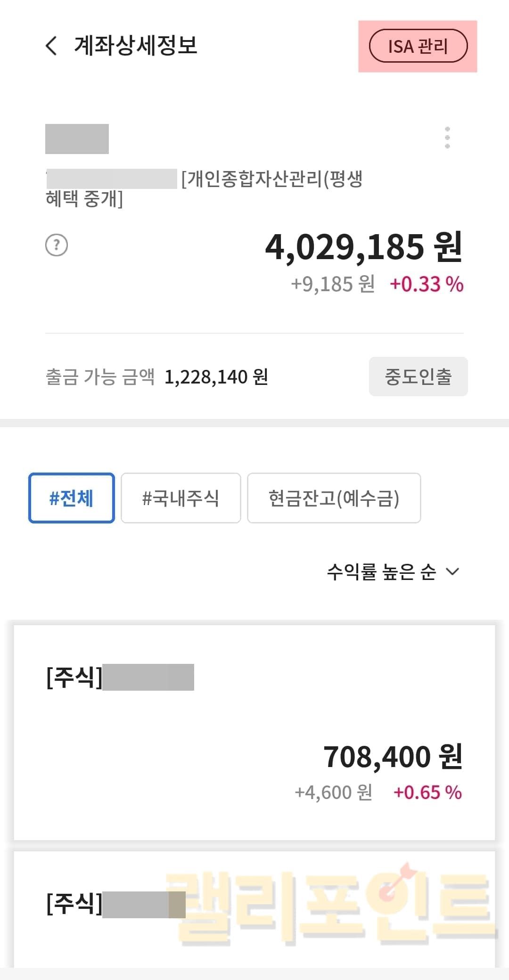
Task: Open the first stock holding card
Action: (x=254, y=733)
